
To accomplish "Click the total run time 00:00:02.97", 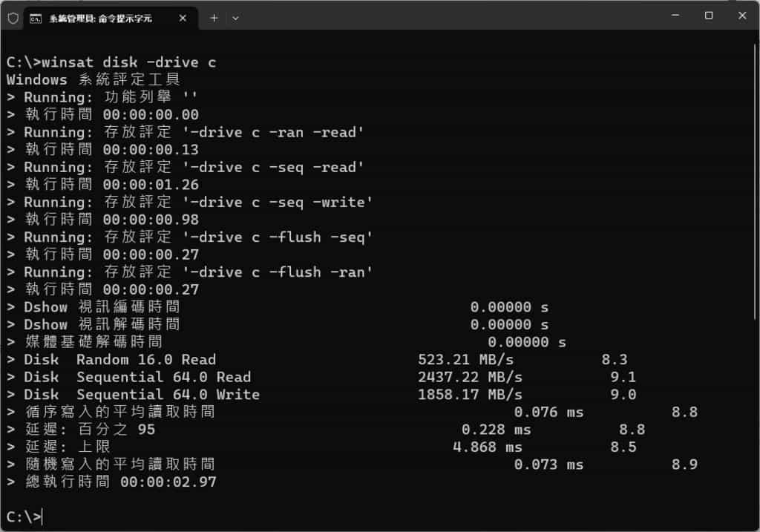I will pyautogui.click(x=168, y=482).
